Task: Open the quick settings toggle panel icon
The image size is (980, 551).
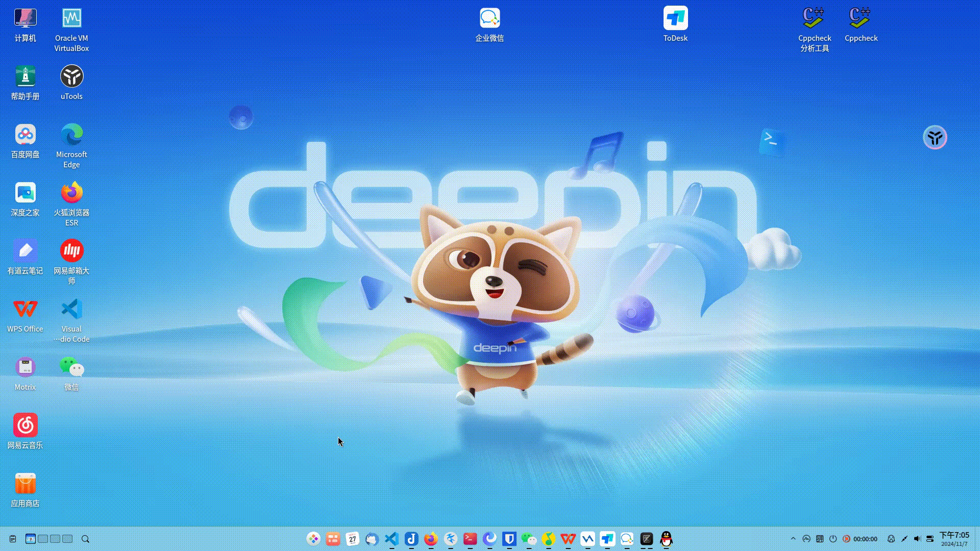Action: pos(930,539)
